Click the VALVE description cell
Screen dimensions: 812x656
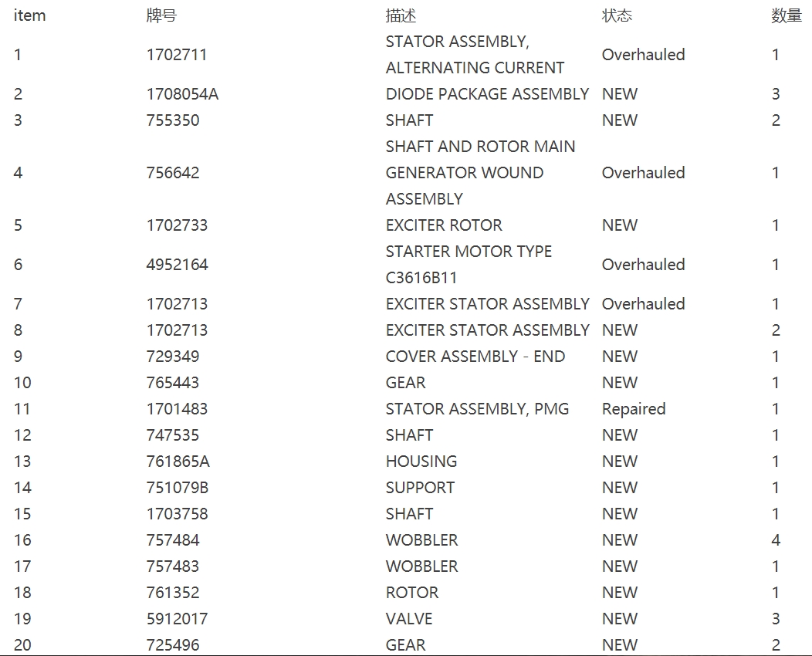tap(408, 619)
